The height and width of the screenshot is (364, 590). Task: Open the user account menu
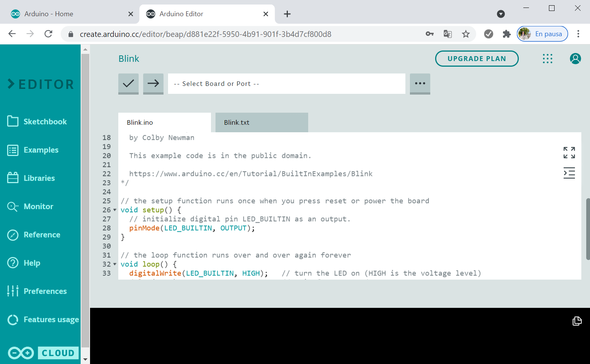575,58
